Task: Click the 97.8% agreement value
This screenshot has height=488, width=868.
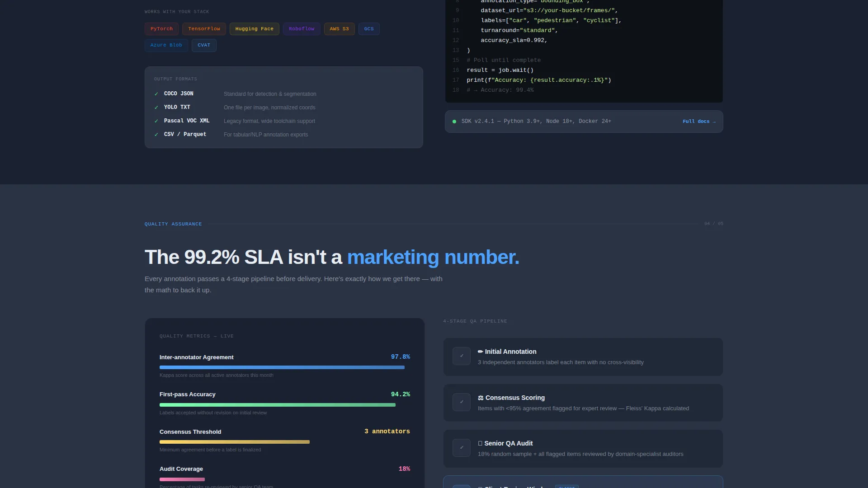Action: click(401, 357)
